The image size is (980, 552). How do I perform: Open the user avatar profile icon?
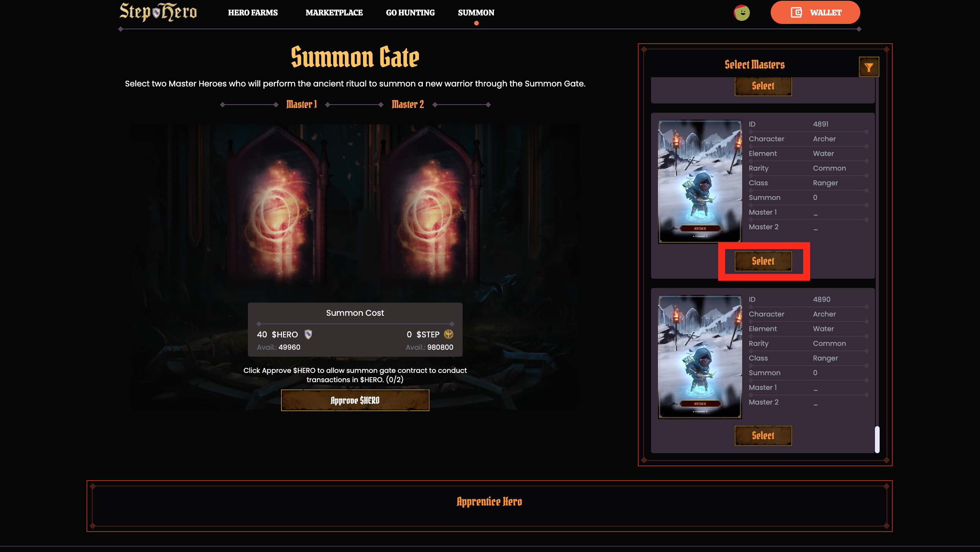742,13
